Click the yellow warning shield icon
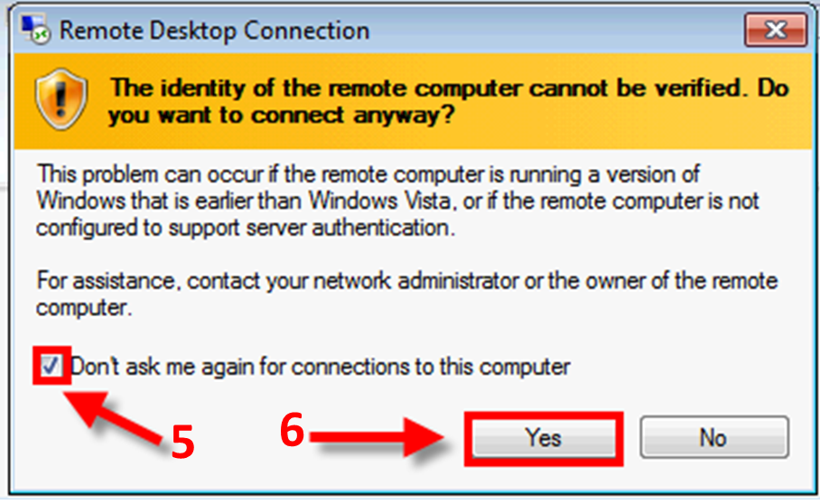Image resolution: width=820 pixels, height=504 pixels. (61, 99)
